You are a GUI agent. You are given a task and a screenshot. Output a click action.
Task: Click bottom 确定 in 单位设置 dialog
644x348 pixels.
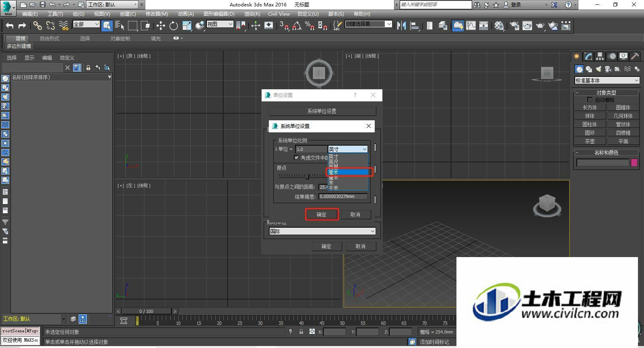[x=326, y=246]
